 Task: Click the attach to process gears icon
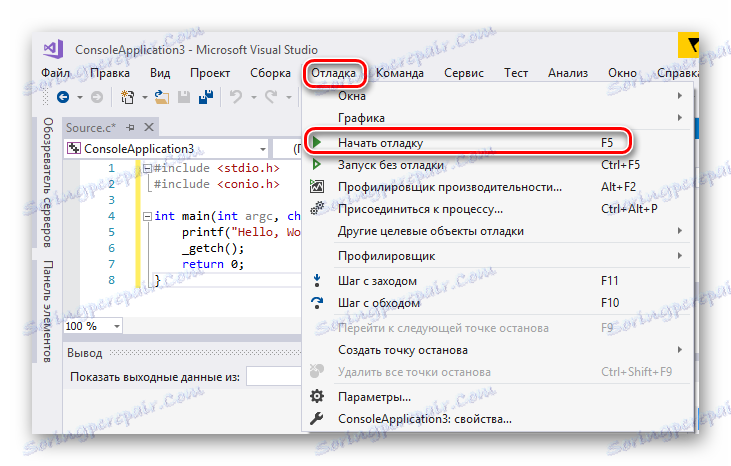tap(317, 208)
